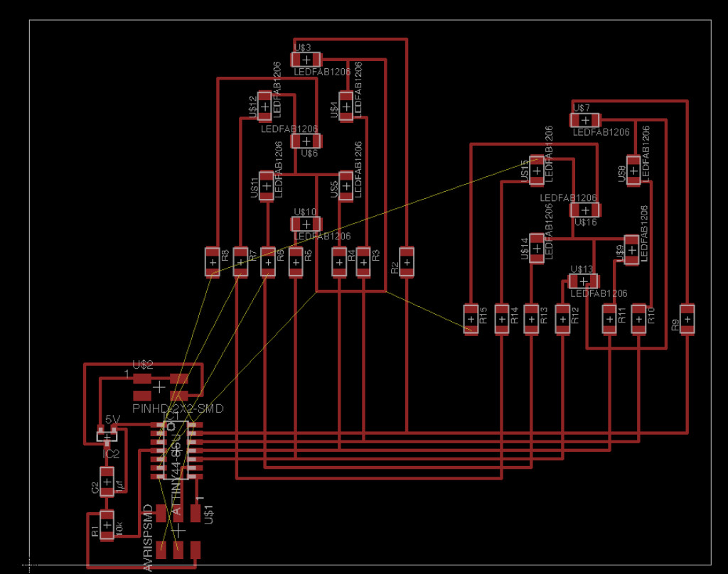Screen dimensions: 728x574
Task: Click the 'PINHD-2X2-SMD' label
Action: point(178,408)
